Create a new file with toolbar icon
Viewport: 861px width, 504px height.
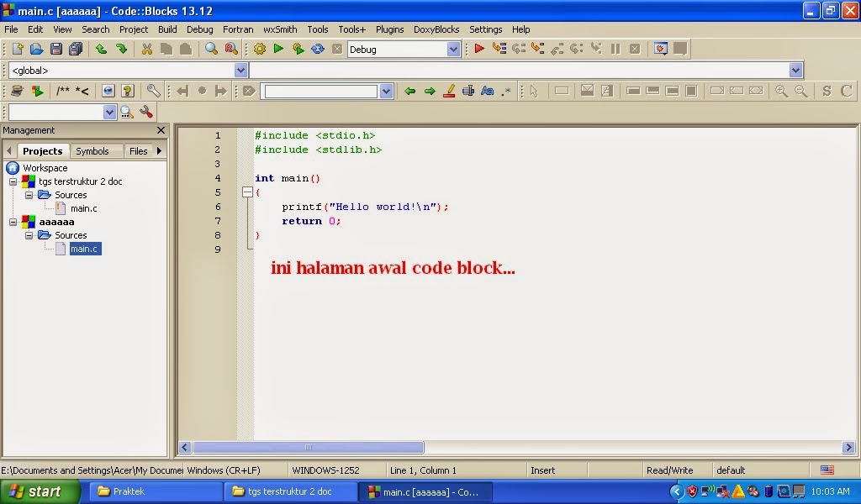[x=18, y=50]
